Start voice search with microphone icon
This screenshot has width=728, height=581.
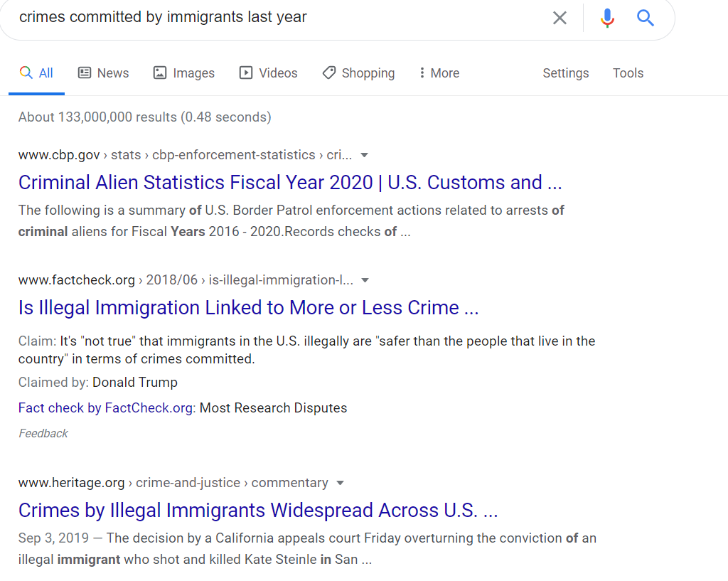[607, 18]
